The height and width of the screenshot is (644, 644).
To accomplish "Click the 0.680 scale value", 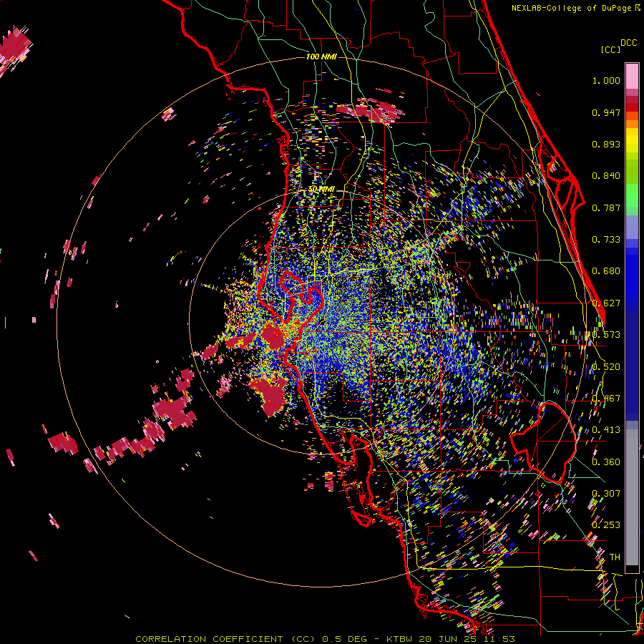I will click(x=606, y=271).
